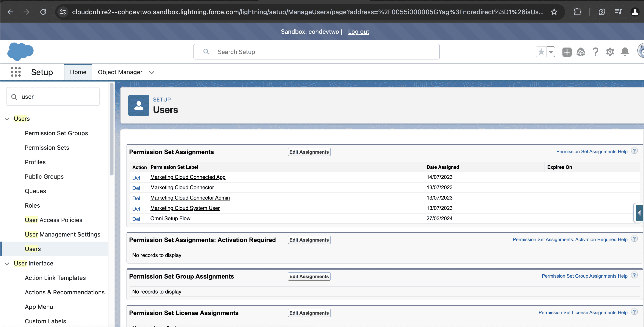Screen dimensions: 644x327
Task: Click Edit Assignments for Permission Set Assignments
Action: point(309,152)
